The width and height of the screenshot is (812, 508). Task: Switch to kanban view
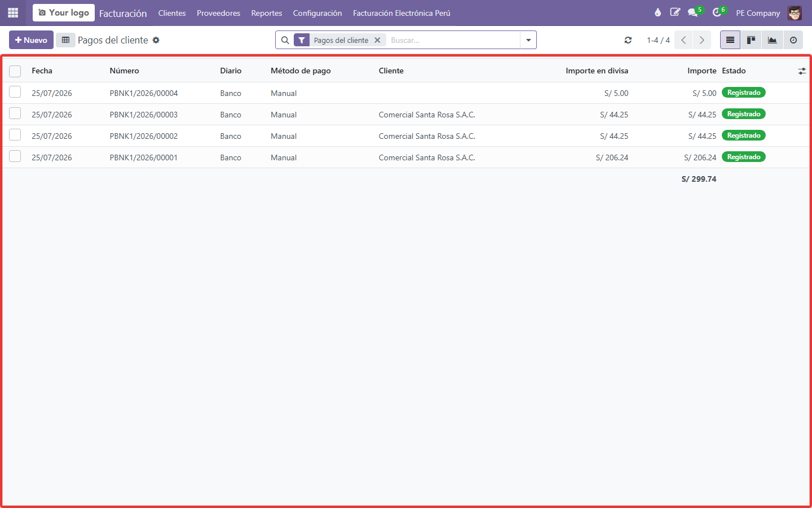[751, 40]
